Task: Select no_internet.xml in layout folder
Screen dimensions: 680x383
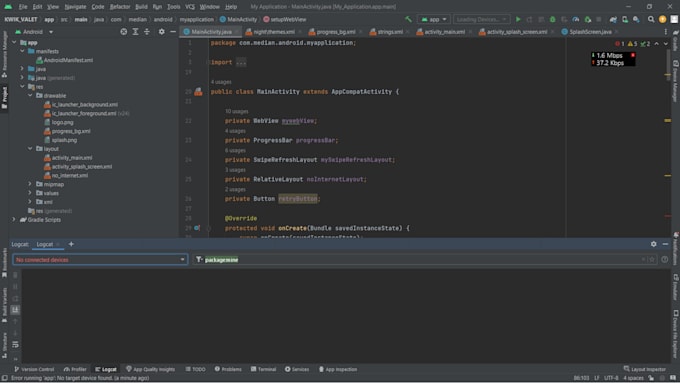Action: pos(66,175)
